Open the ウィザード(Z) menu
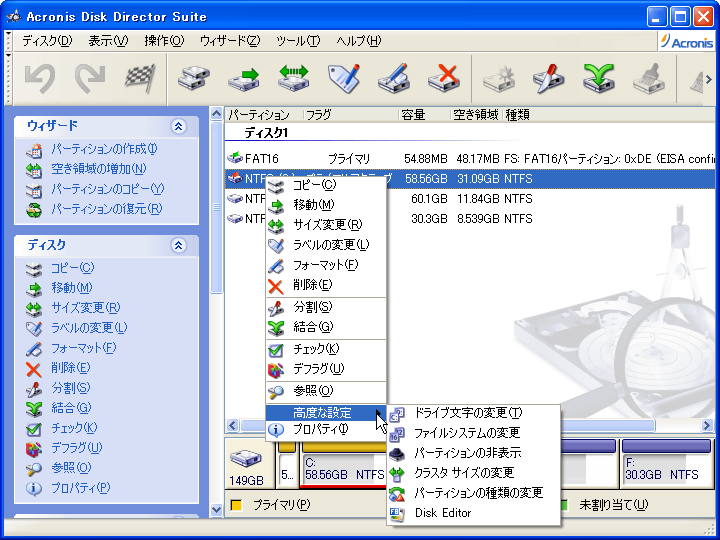Image resolution: width=720 pixels, height=540 pixels. point(230,41)
